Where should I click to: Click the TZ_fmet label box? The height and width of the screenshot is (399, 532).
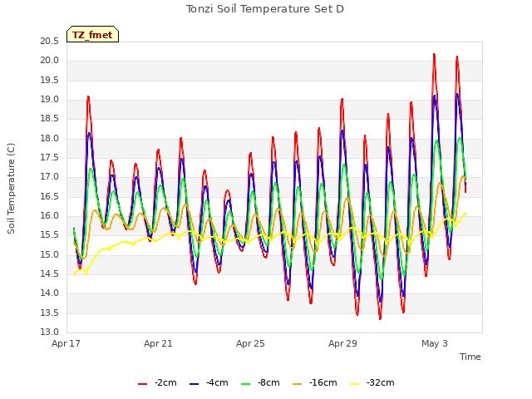coord(92,34)
